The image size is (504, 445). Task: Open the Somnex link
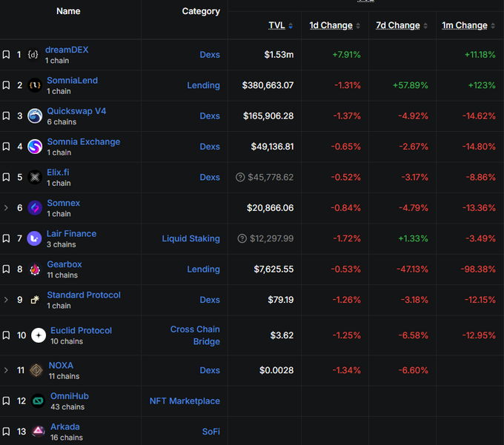63,203
